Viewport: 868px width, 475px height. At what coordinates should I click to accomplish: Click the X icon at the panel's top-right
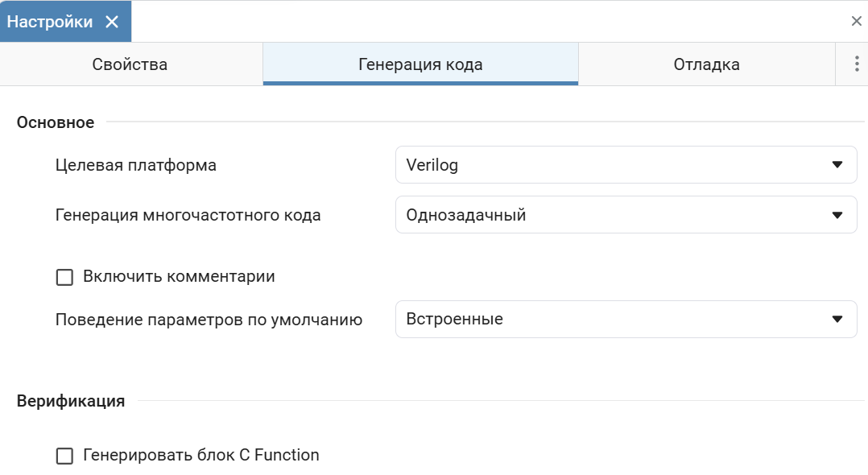pos(856,22)
